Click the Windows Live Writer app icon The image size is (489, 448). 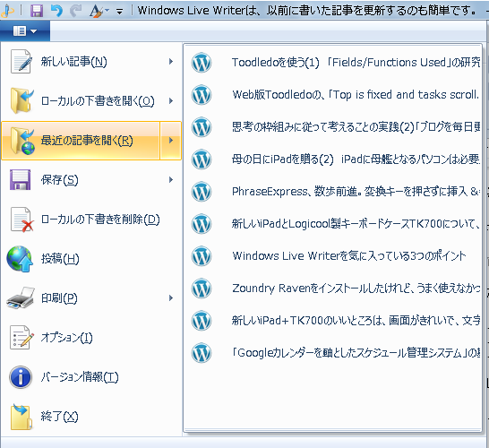tap(8, 11)
